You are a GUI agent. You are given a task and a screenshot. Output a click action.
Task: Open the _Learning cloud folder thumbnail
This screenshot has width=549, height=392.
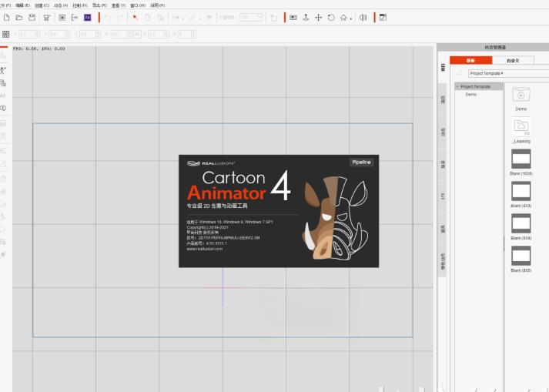pyautogui.click(x=521, y=127)
